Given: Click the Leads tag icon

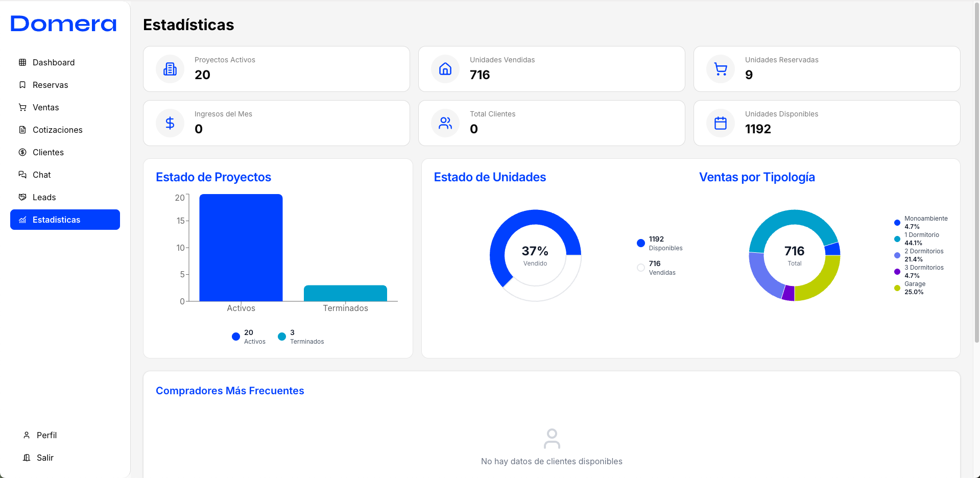Looking at the screenshot, I should click(21, 197).
